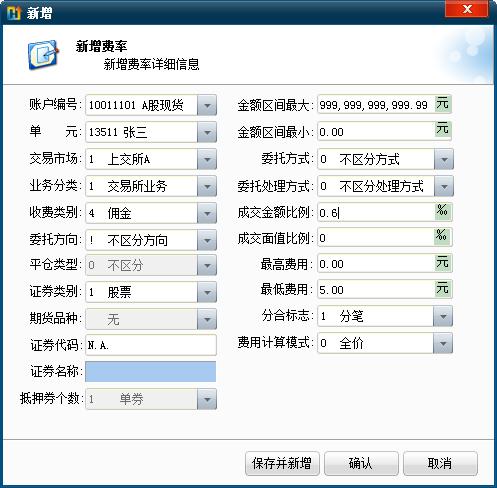Select the '不区分方向' direction value

pyautogui.click(x=137, y=240)
